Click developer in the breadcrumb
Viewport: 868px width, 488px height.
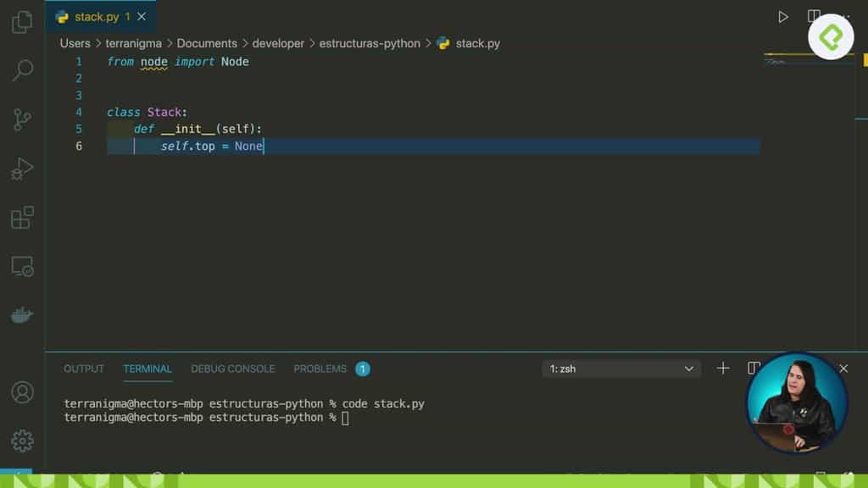[x=278, y=43]
